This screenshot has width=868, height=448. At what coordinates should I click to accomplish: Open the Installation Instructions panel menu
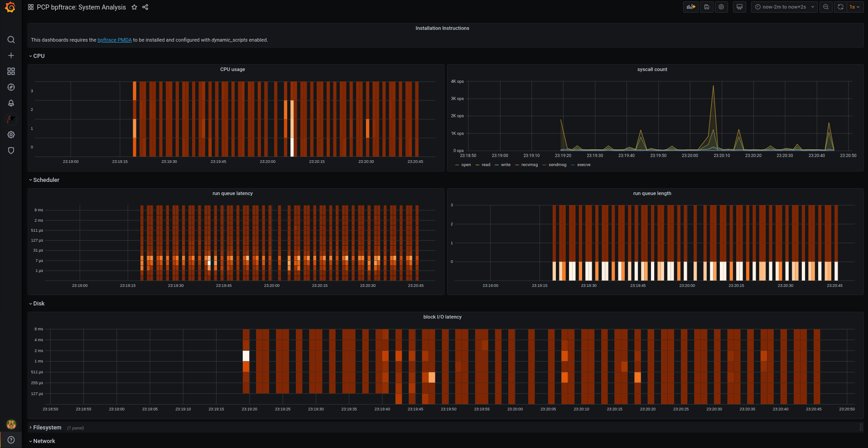(442, 29)
